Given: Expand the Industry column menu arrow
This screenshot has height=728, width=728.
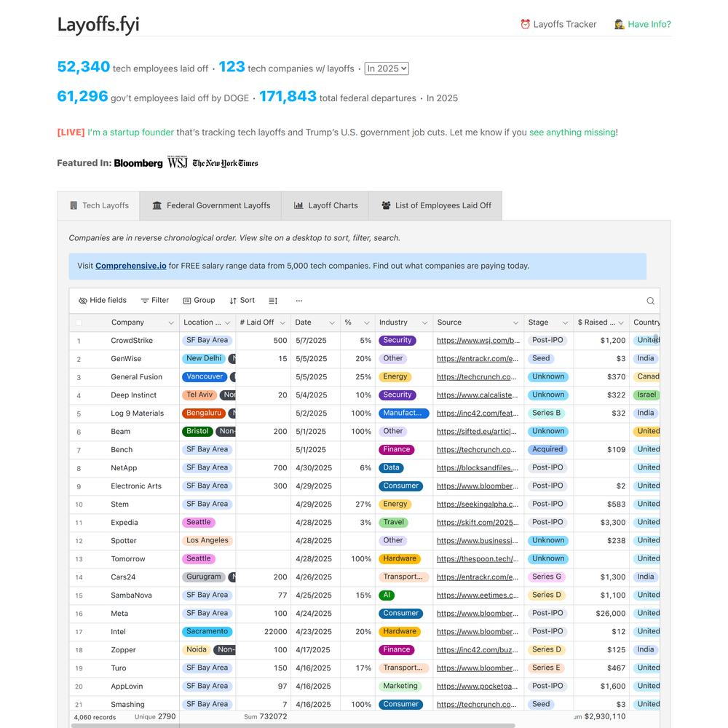Looking at the screenshot, I should coord(424,323).
